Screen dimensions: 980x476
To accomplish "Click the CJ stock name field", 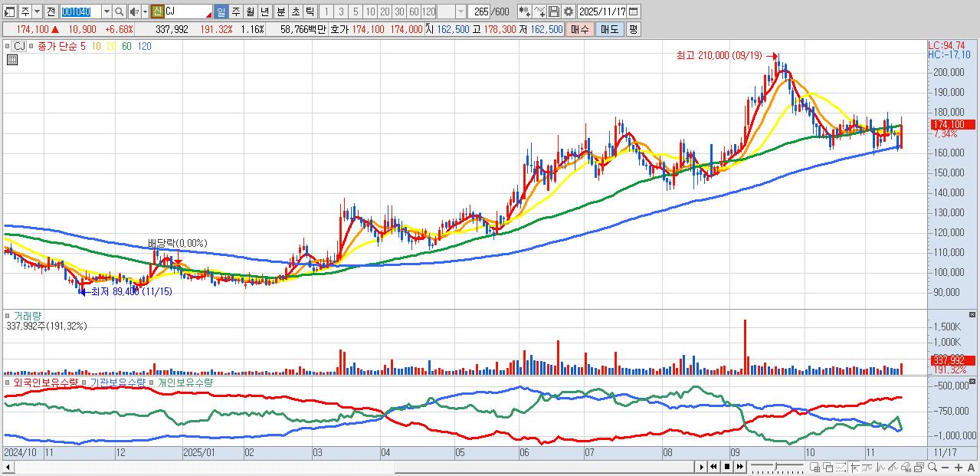I will click(x=188, y=11).
